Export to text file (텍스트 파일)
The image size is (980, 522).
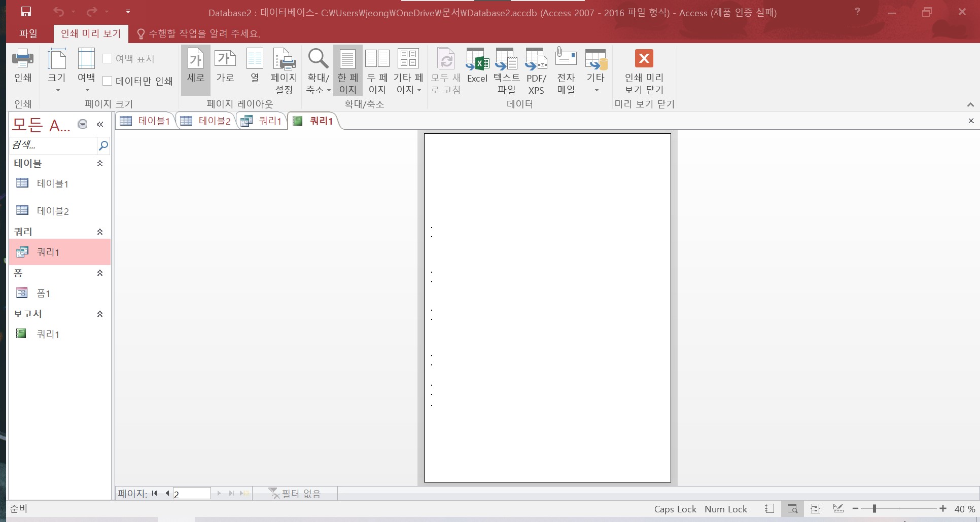click(x=506, y=71)
